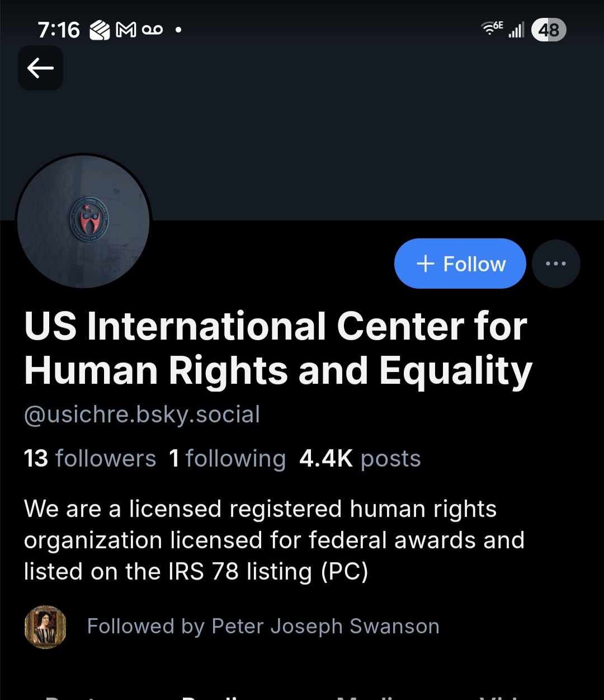Tap Peter Joseph Swanson's small avatar

[x=45, y=627]
